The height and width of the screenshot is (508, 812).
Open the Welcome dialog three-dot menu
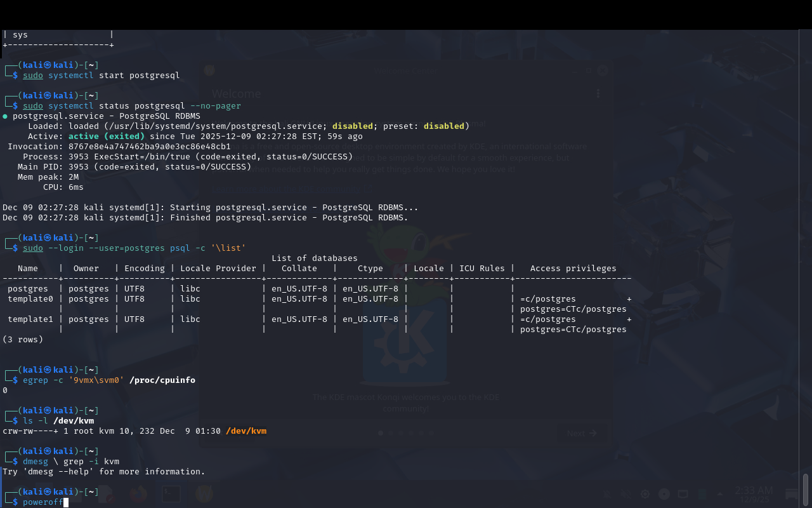coord(598,93)
